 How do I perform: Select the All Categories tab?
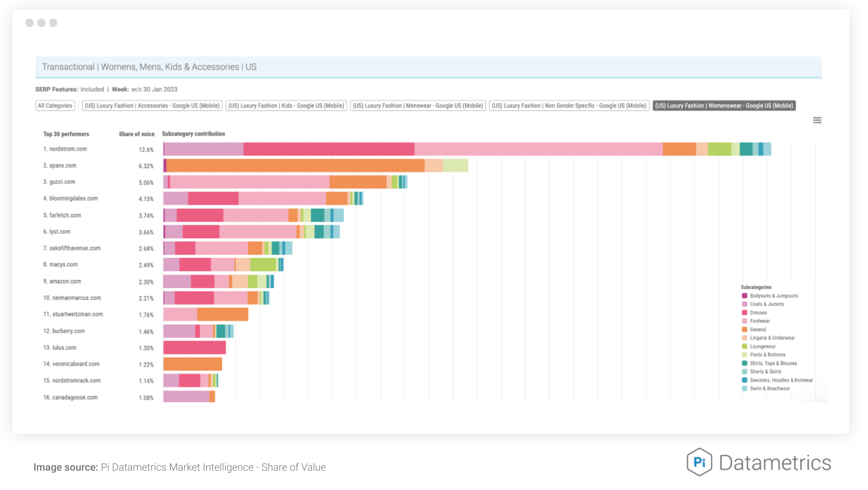pos(55,106)
